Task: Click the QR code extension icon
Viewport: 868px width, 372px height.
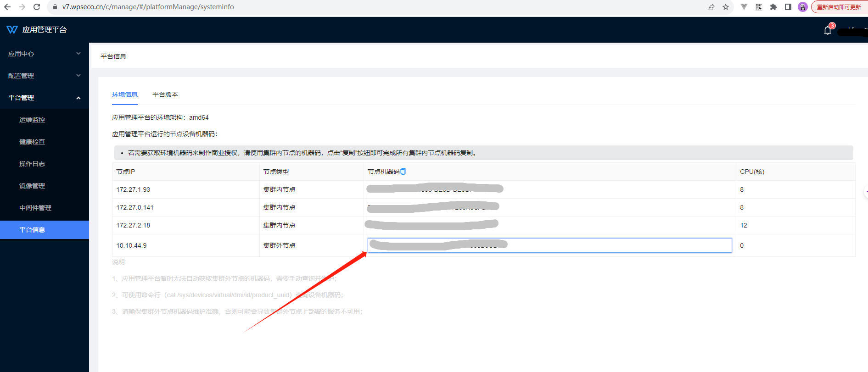Action: pos(759,7)
